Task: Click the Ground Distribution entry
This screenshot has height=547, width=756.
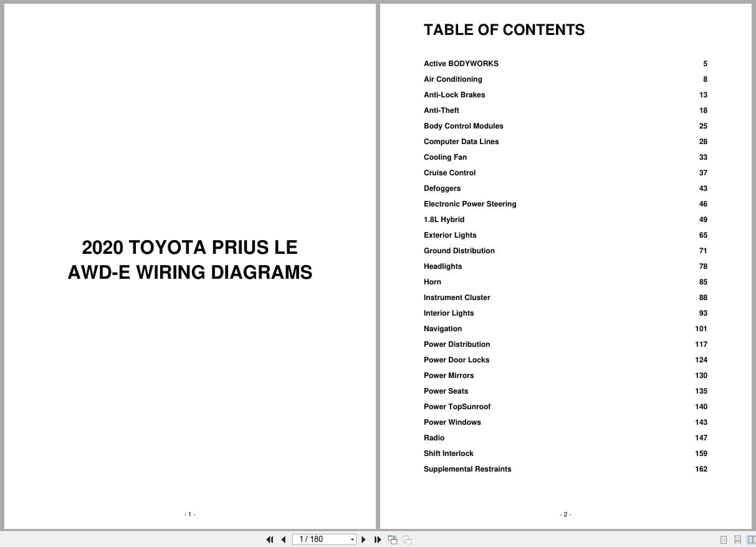Action: [459, 251]
